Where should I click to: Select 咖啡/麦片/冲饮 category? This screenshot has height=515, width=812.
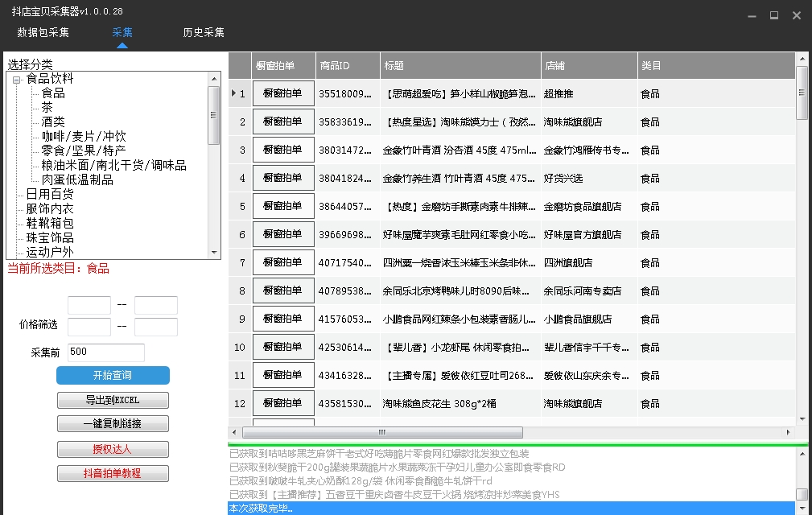(x=84, y=137)
